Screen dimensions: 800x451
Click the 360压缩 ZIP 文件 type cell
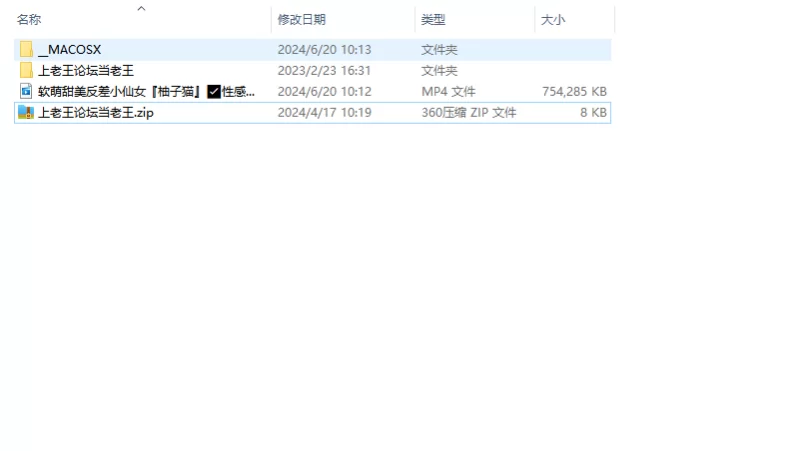[x=469, y=112]
